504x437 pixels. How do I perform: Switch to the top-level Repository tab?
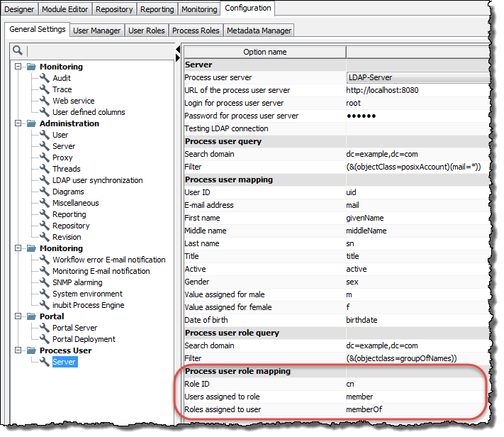pyautogui.click(x=114, y=9)
